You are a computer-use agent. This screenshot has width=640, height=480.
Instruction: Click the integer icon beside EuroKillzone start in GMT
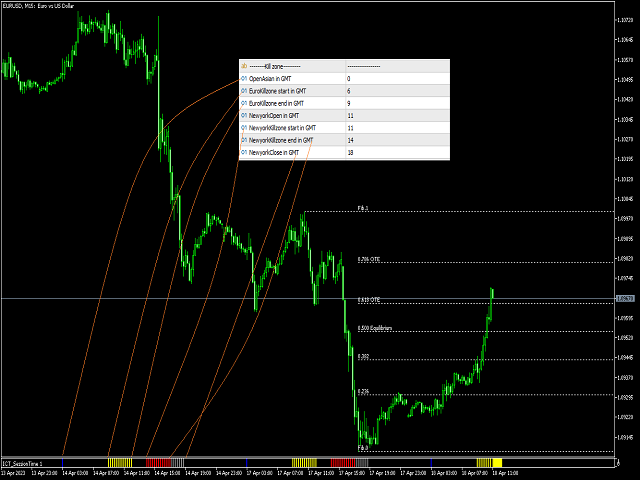[x=244, y=91]
